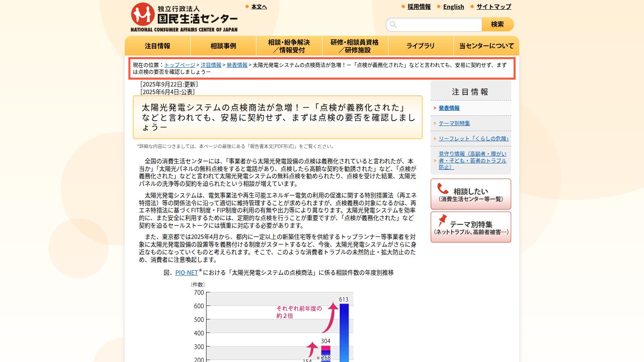Screen dimensions: 644x362
Task: Click the search text field
Action: [434, 25]
